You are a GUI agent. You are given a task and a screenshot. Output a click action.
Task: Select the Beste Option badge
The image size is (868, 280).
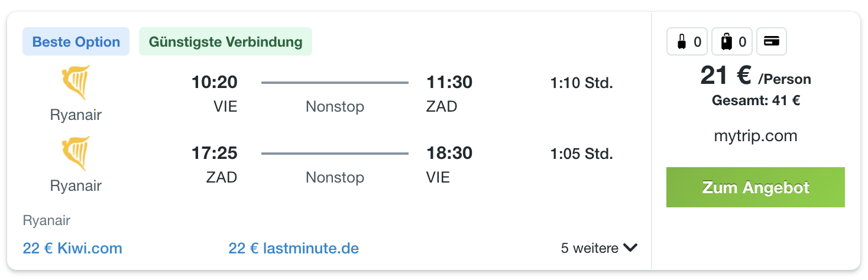76,42
